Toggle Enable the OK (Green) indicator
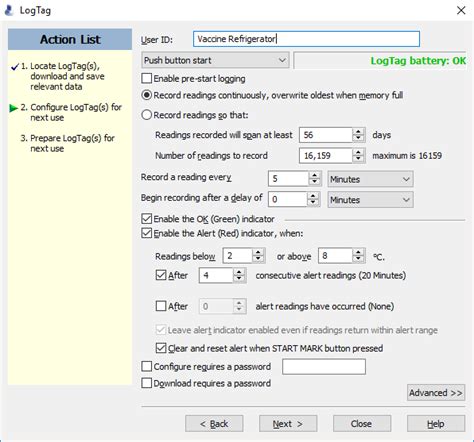The height and width of the screenshot is (442, 474). (147, 219)
